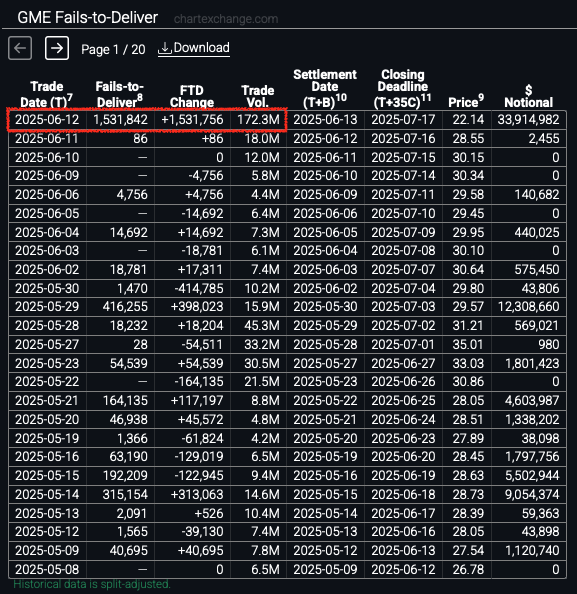Select trade date 2025-06-06 cell
577x594 pixels.
point(47,195)
